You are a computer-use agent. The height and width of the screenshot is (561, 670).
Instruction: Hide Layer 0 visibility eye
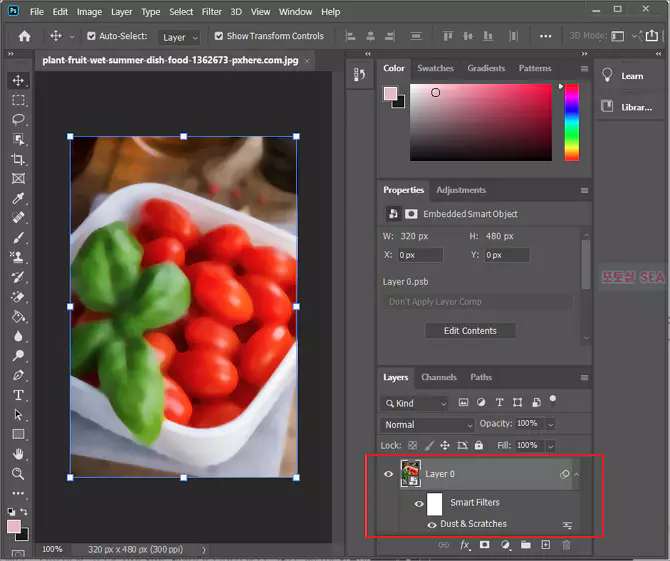(x=388, y=474)
